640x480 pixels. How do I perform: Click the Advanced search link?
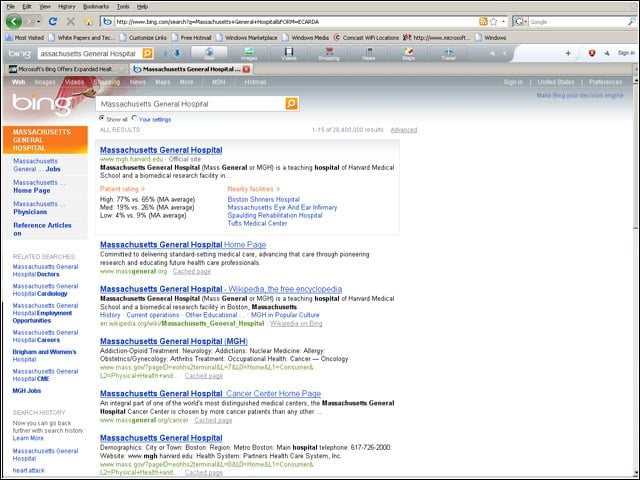(x=404, y=130)
